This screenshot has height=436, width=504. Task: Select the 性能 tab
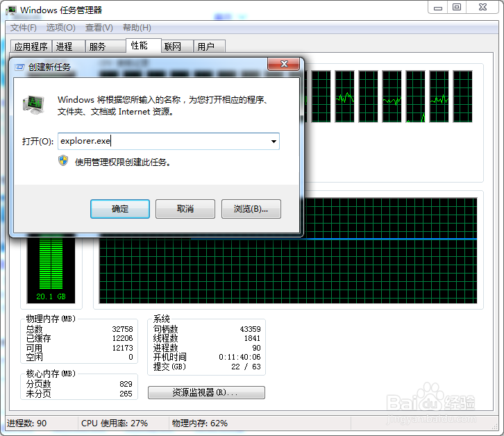click(144, 46)
